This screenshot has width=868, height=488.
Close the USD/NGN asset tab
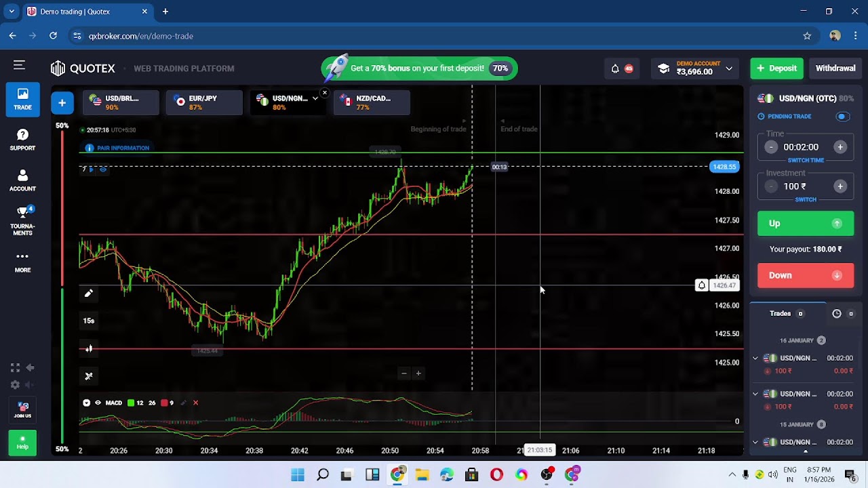pyautogui.click(x=324, y=93)
